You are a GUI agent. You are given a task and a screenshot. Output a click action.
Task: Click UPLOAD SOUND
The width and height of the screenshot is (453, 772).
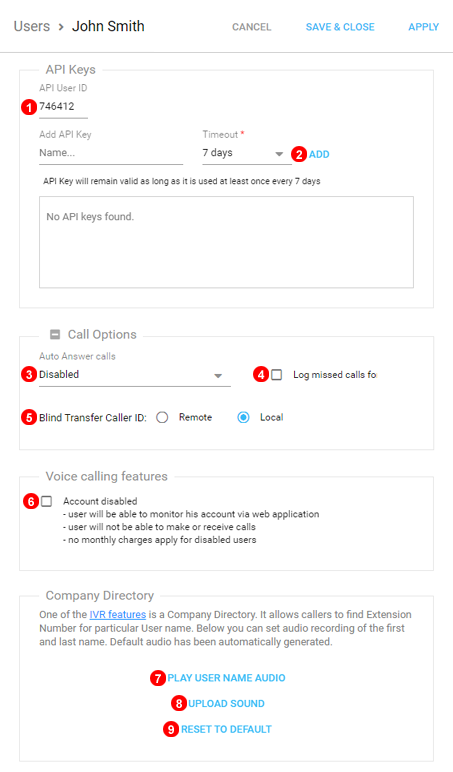tap(226, 704)
